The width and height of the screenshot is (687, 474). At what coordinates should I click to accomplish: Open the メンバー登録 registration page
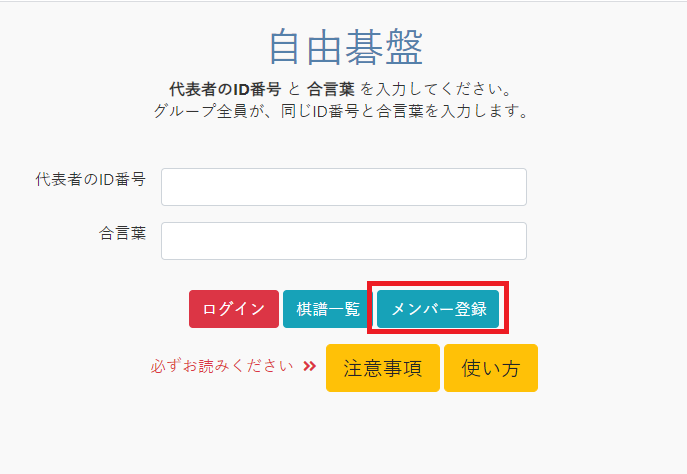[438, 309]
